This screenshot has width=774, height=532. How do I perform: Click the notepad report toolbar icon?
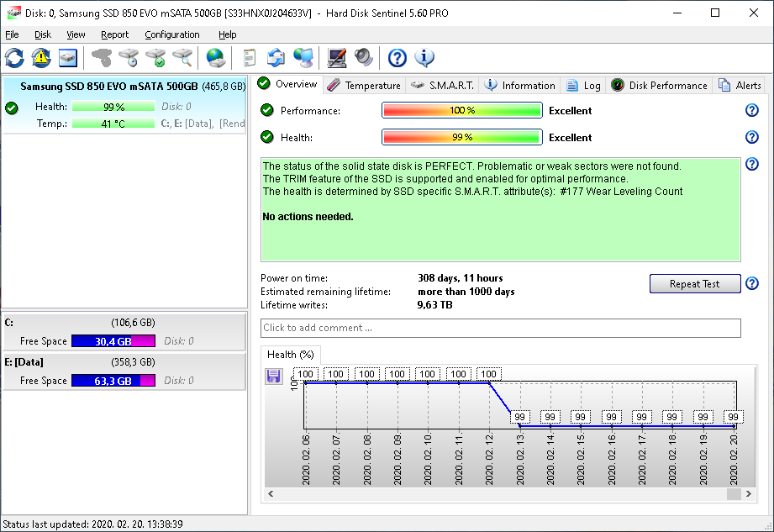point(250,58)
